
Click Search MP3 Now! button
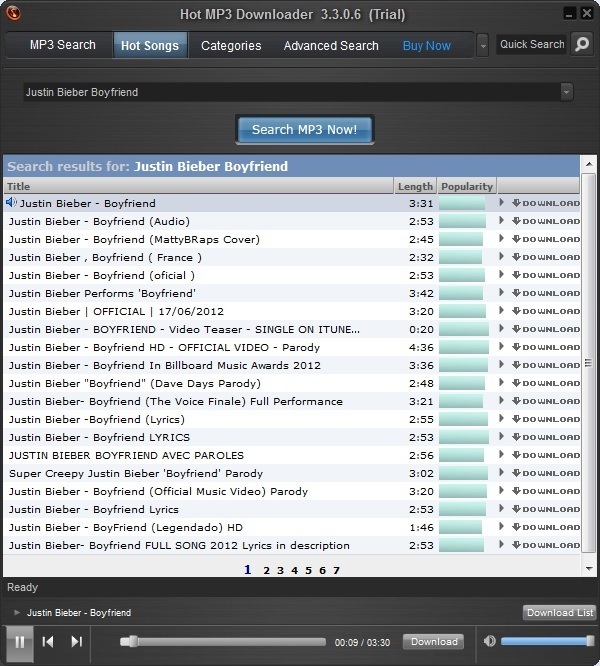click(304, 129)
